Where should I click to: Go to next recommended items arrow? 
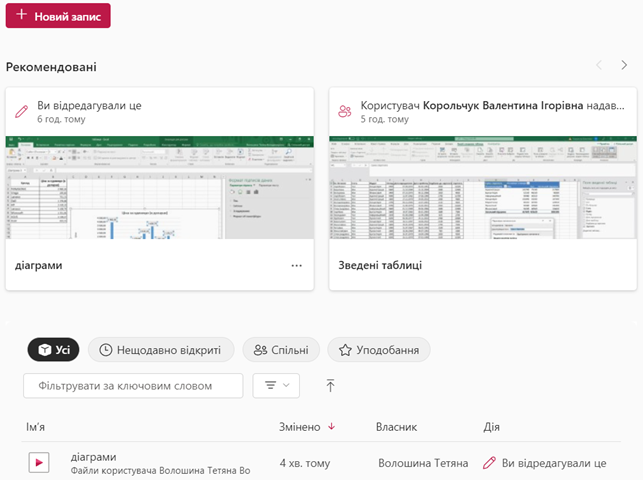click(x=625, y=65)
